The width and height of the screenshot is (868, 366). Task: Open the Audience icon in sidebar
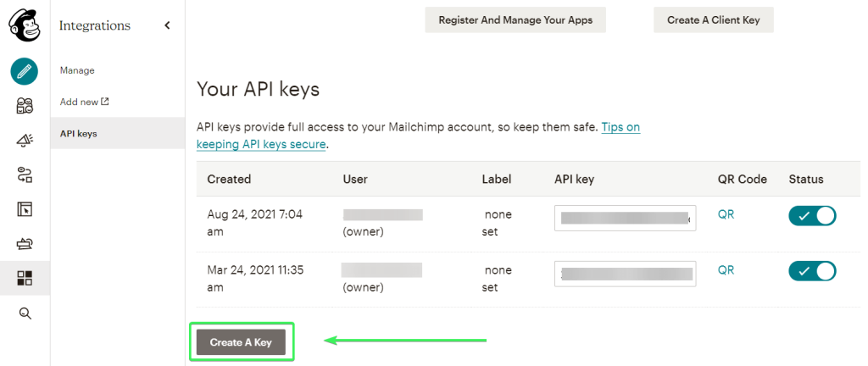[x=25, y=106]
